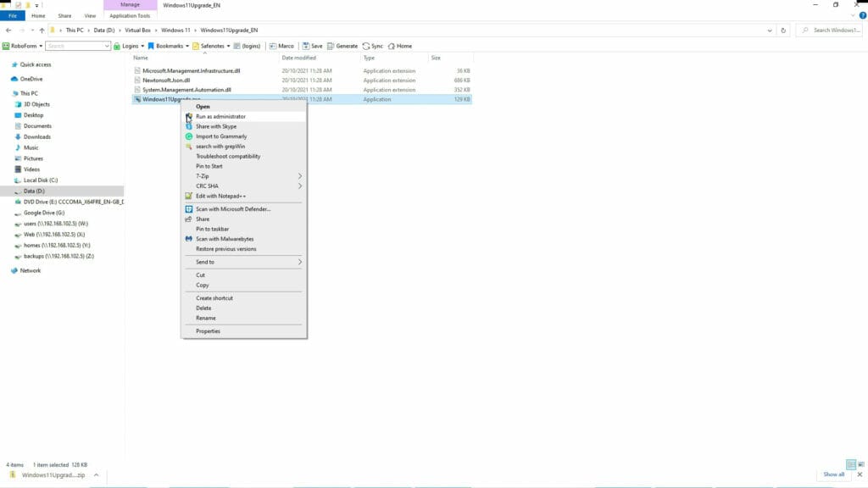868x488 pixels.
Task: Open the RoboForm Home screen
Action: [393, 46]
